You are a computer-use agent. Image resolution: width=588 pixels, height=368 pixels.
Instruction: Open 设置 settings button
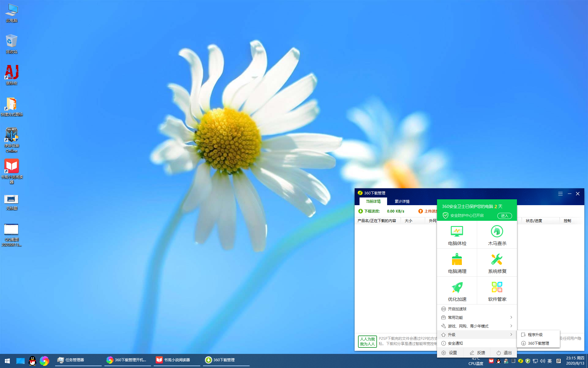point(450,353)
